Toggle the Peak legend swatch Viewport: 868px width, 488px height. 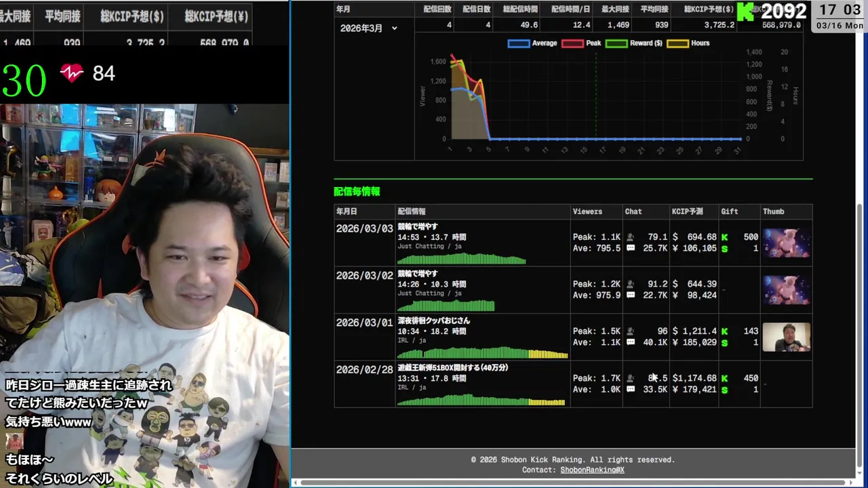pyautogui.click(x=573, y=43)
